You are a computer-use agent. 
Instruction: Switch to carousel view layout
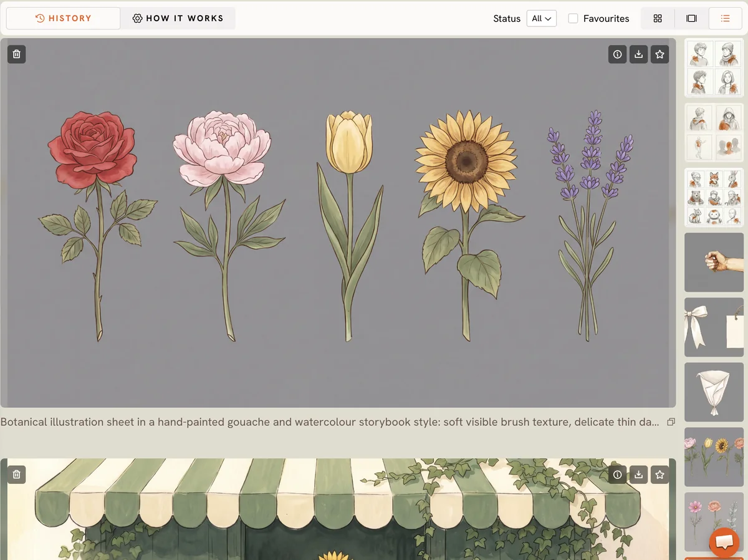(x=691, y=19)
